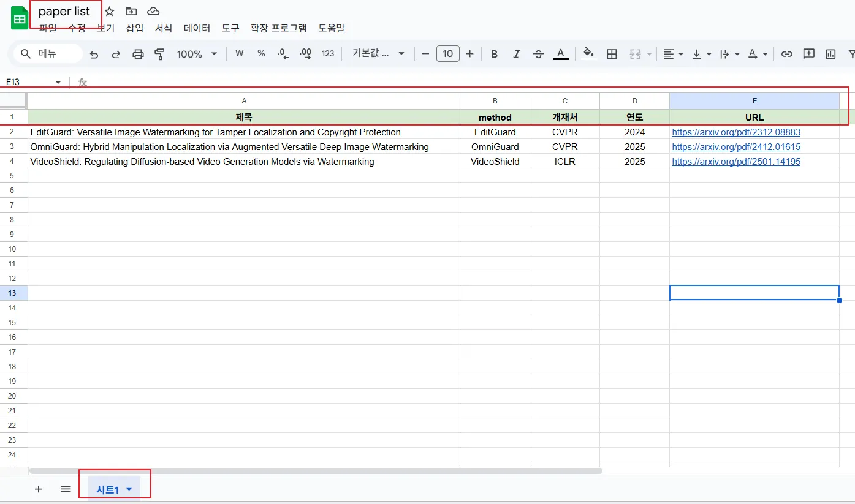Check the cloud save status icon
Viewport: 855px width, 504px height.
(x=153, y=11)
